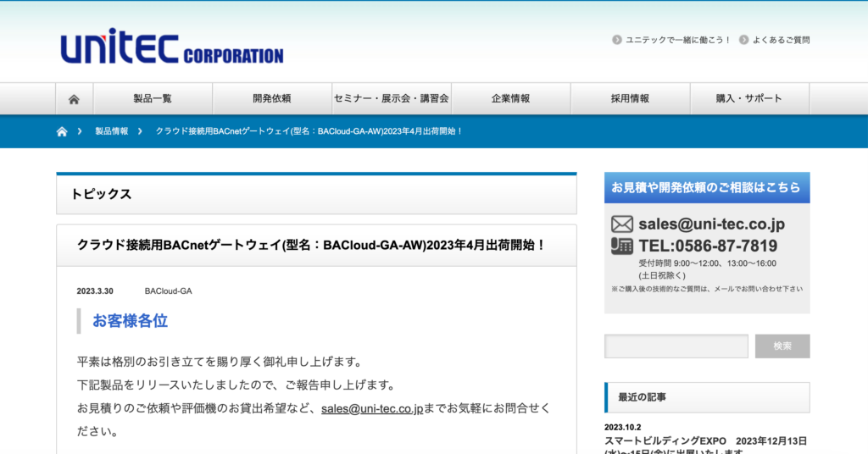Open the 開発依頼 menu
868x454 pixels.
(272, 99)
